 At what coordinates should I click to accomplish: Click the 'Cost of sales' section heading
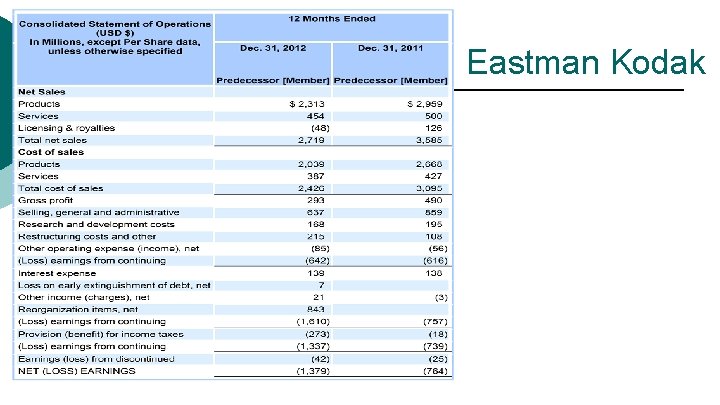point(51,152)
